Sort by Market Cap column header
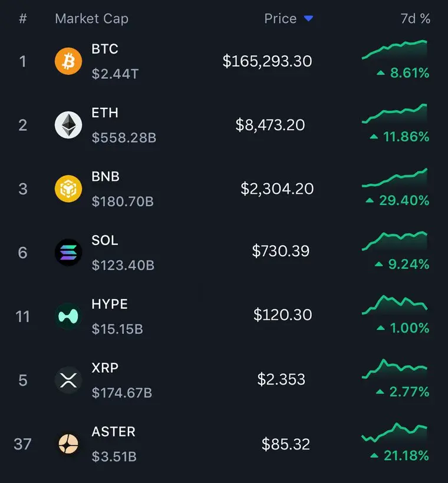 [x=91, y=18]
